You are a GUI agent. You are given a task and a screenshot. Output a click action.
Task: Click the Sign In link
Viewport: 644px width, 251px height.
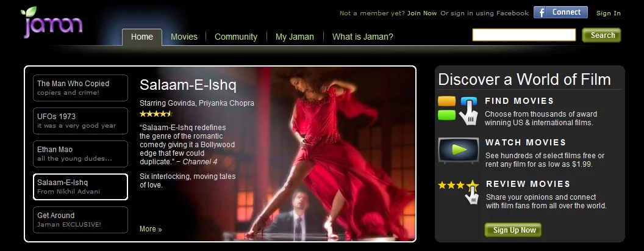pyautogui.click(x=608, y=13)
